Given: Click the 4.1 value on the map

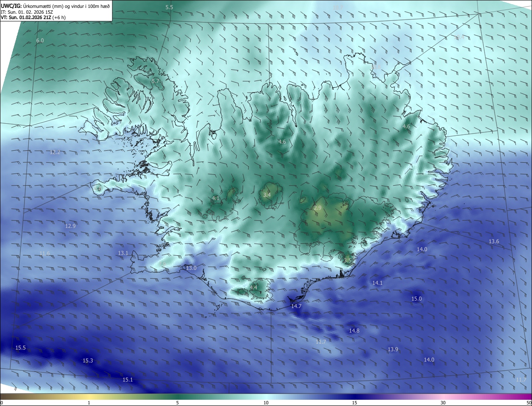Looking at the screenshot, I should click(215, 198).
